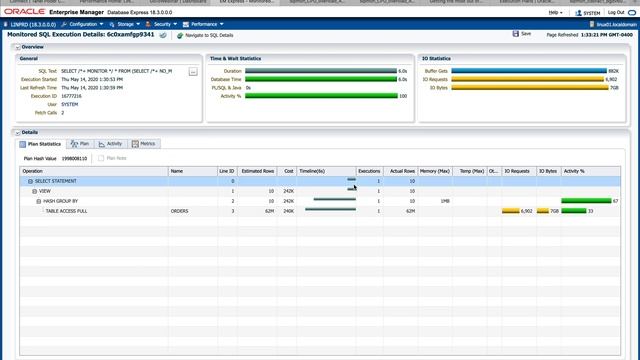
Task: Click the Save floppy disk icon
Action: click(516, 34)
